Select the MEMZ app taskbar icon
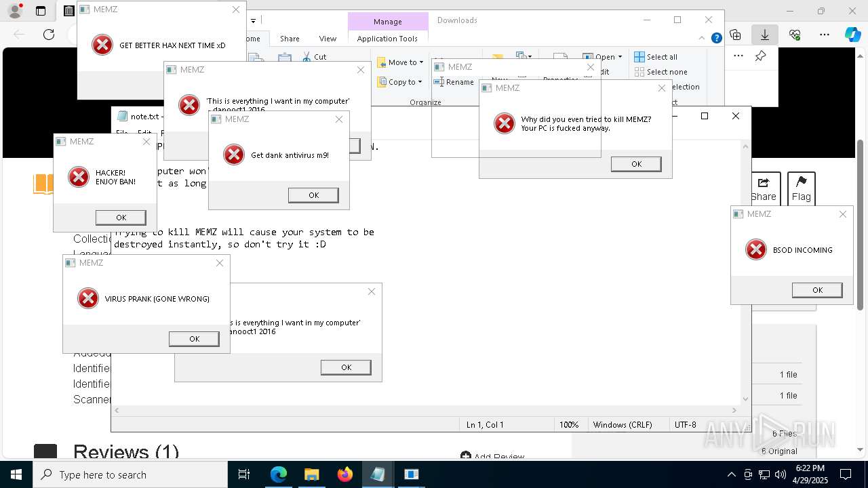 pyautogui.click(x=411, y=474)
